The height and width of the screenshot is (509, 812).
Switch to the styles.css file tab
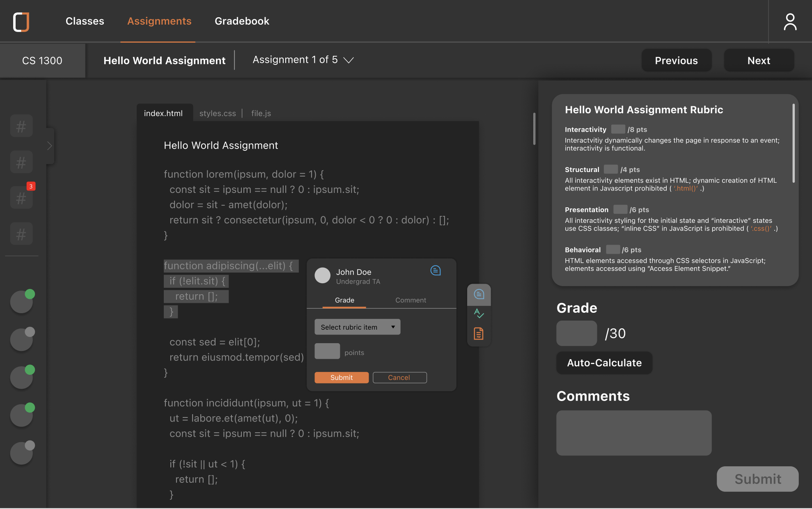tap(218, 113)
